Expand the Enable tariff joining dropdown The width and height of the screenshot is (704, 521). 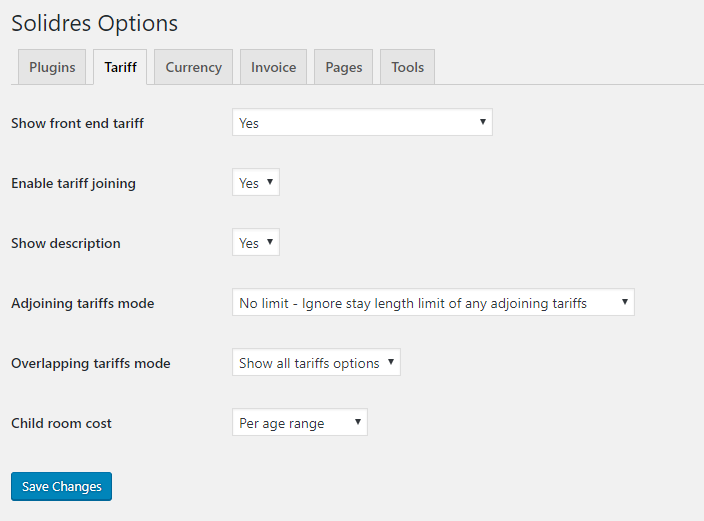tap(256, 183)
